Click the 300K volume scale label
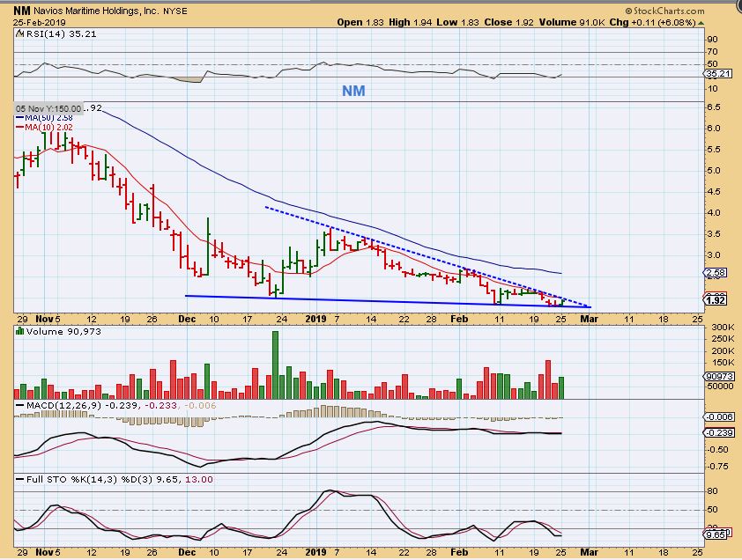 pyautogui.click(x=723, y=328)
